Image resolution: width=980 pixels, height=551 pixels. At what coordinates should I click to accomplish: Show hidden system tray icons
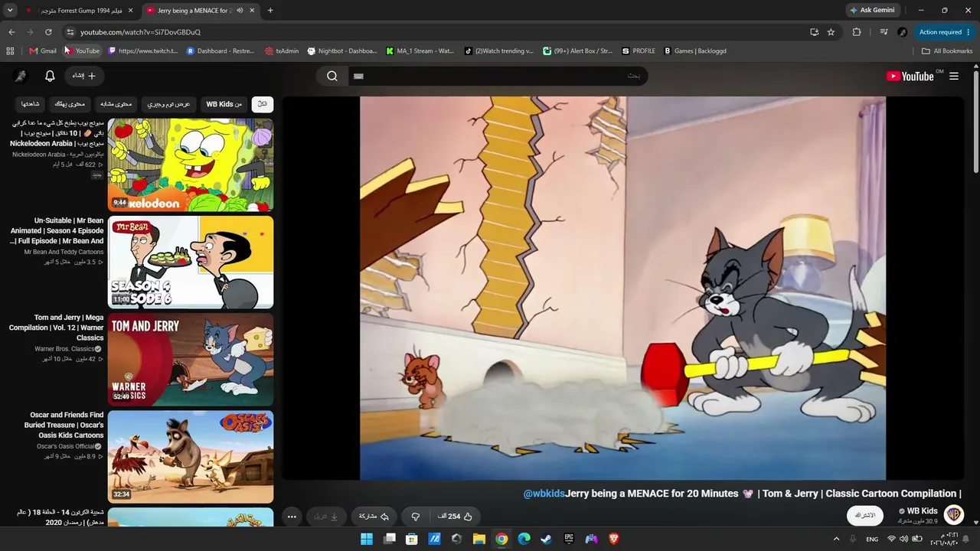836,539
